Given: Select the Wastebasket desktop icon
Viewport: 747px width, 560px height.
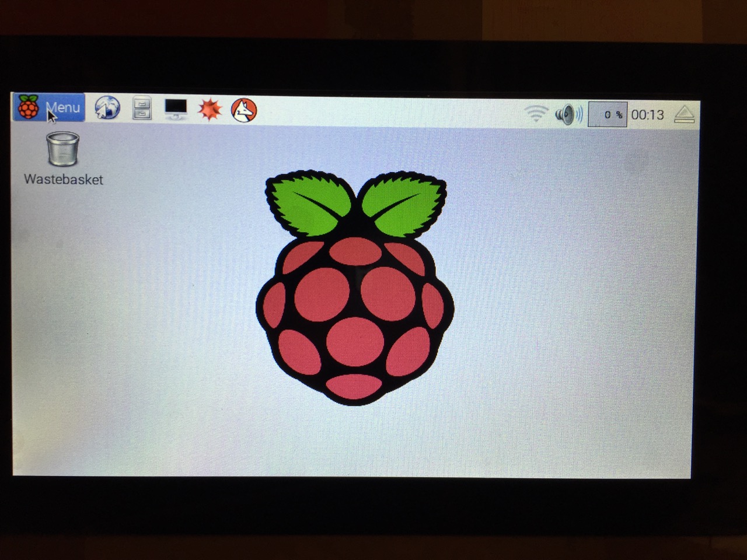Looking at the screenshot, I should [62, 149].
